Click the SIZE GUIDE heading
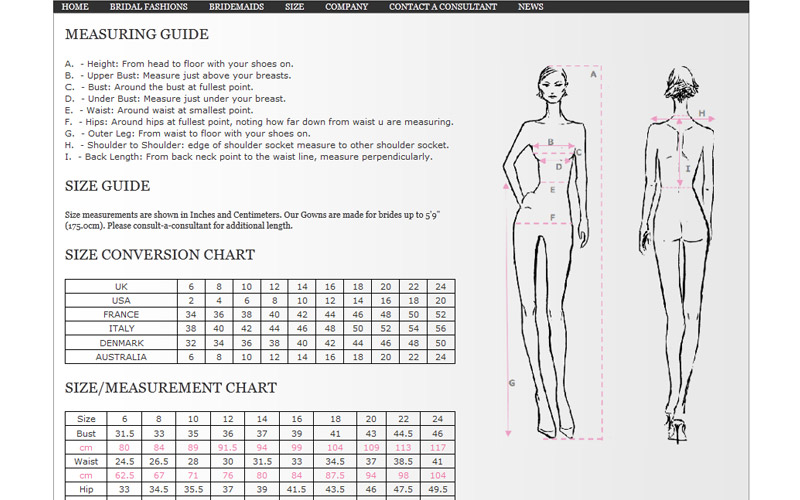This screenshot has width=800, height=500. coord(107,186)
